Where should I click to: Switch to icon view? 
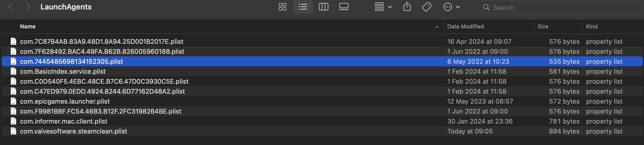(282, 7)
